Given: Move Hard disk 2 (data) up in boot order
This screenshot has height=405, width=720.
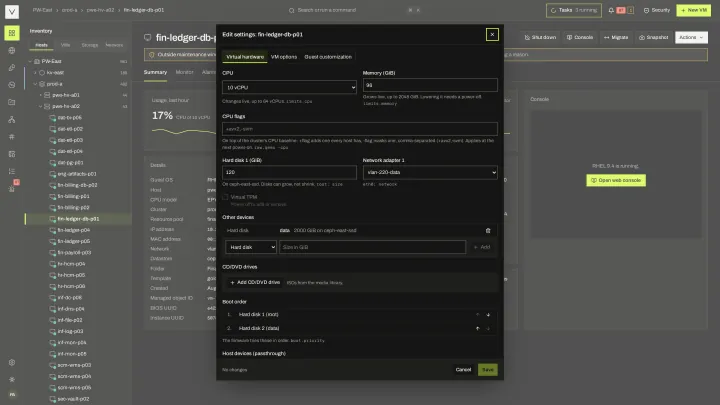Looking at the screenshot, I should pos(478,328).
